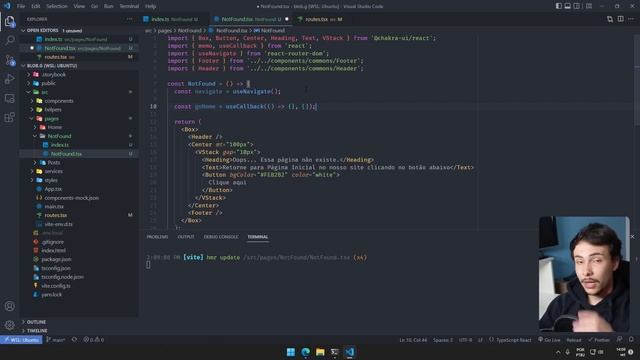Toggle the secondary side bar layout
The height and width of the screenshot is (360, 640).
576,6
